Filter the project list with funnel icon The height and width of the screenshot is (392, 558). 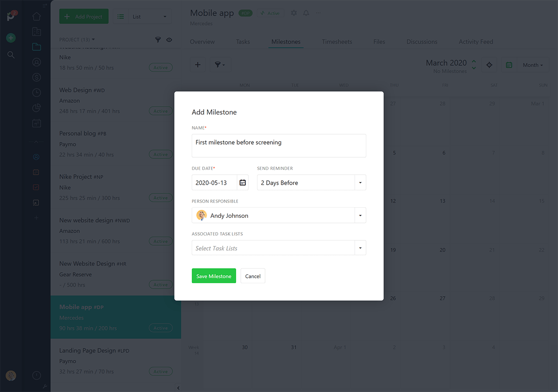(158, 40)
